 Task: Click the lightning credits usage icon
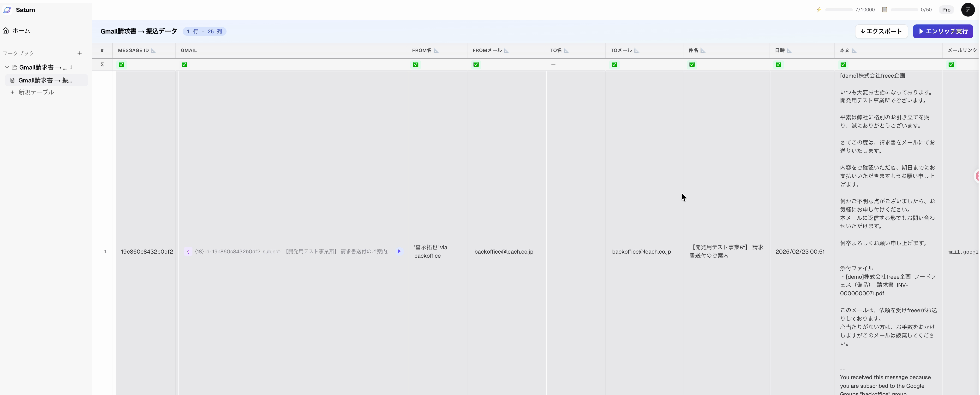819,10
